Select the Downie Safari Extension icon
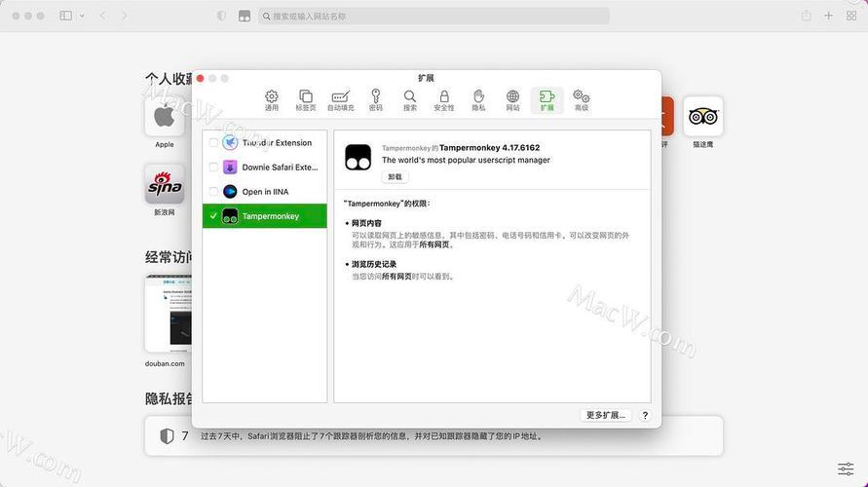The height and width of the screenshot is (487, 868). pyautogui.click(x=230, y=168)
